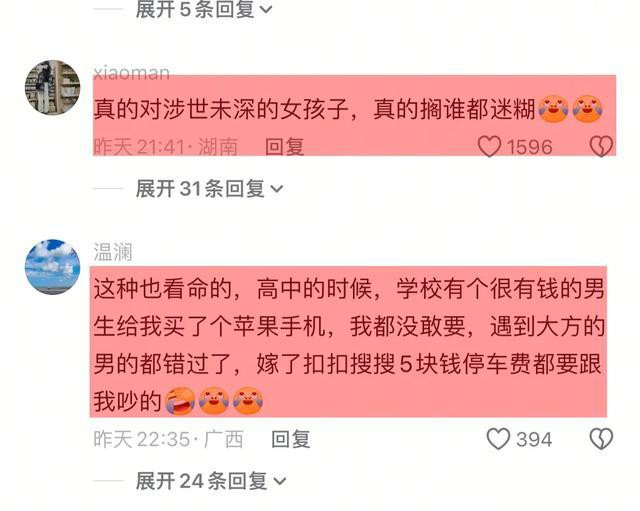Image resolution: width=640 pixels, height=511 pixels.
Task: Click the 1596 like count
Action: click(x=529, y=147)
